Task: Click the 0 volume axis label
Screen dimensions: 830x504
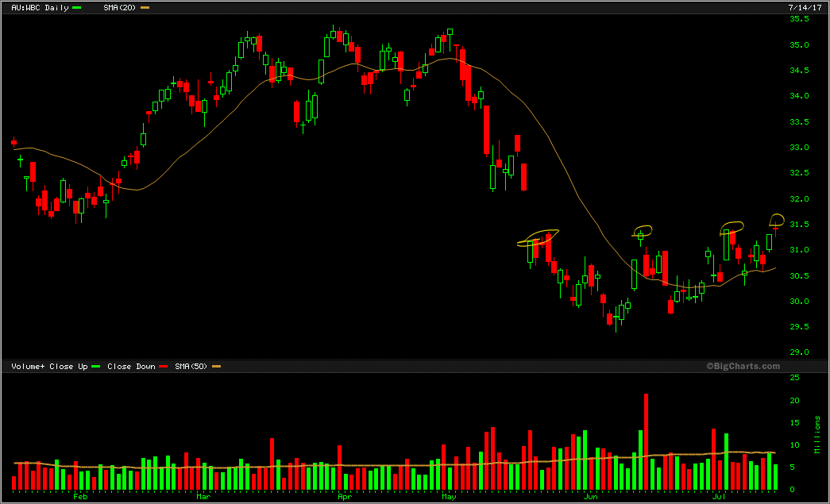Action: (x=793, y=490)
